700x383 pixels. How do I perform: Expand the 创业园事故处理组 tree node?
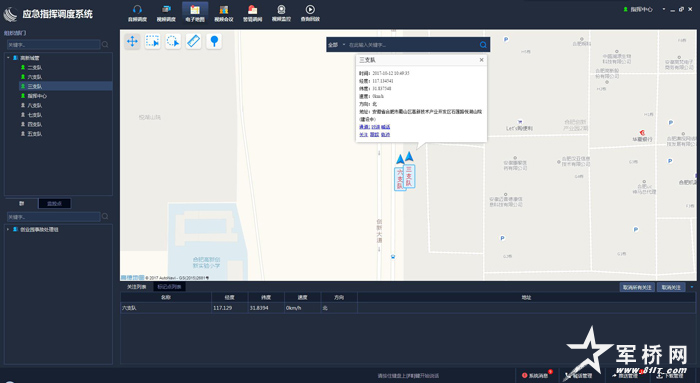coord(8,229)
